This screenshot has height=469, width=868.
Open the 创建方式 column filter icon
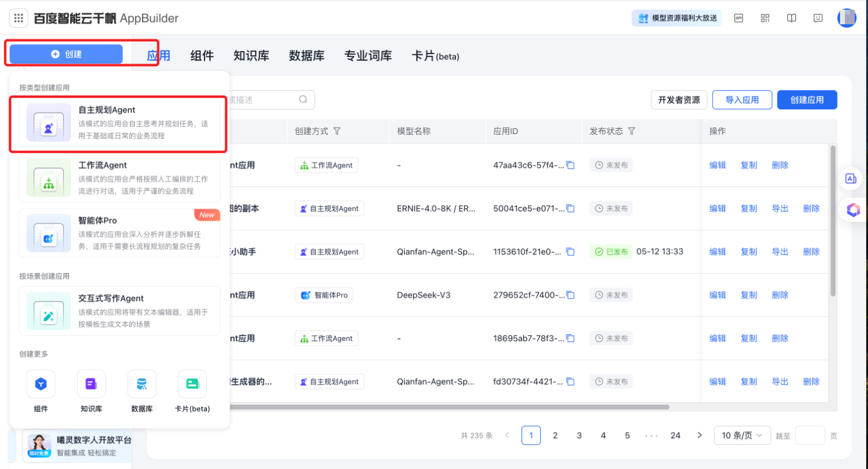click(x=337, y=131)
